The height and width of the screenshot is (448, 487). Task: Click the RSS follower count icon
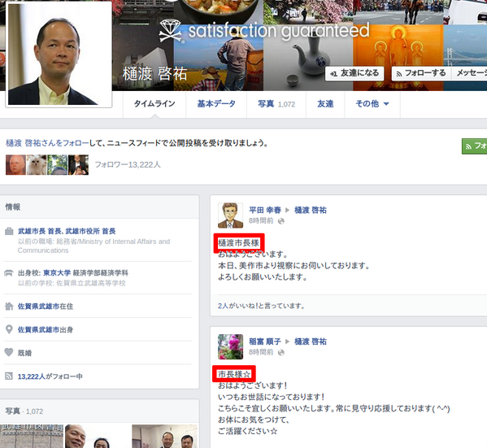point(9,376)
